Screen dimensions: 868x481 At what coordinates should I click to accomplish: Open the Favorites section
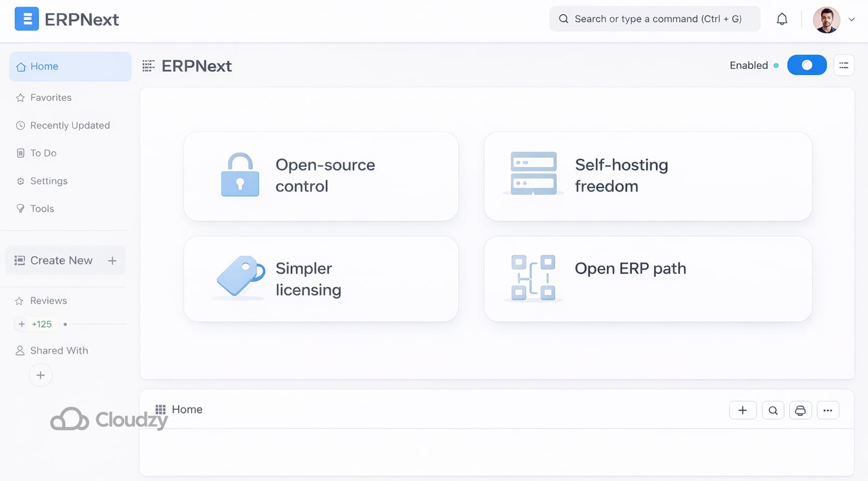(x=51, y=97)
